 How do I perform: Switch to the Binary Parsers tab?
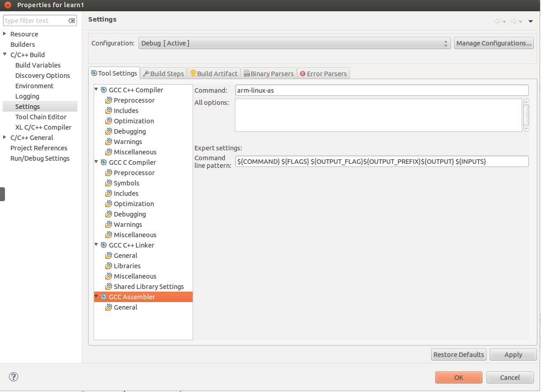269,73
